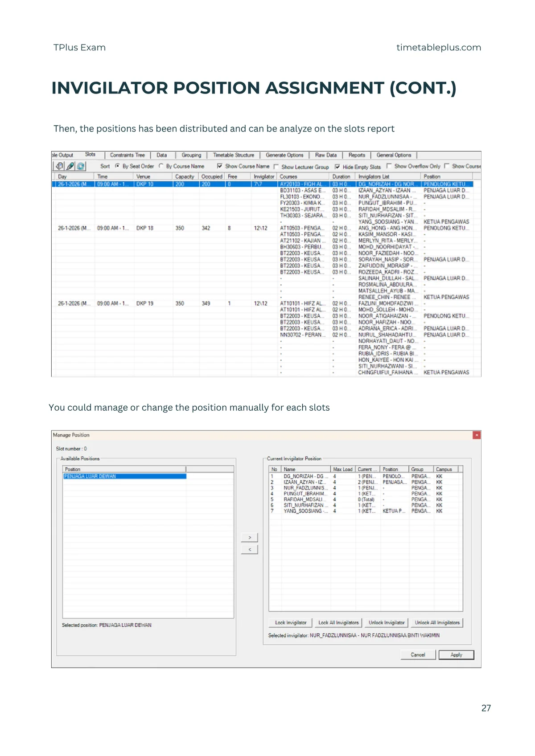Switch to the Raw Data tab
This screenshot has height=756, width=535.
point(326,155)
